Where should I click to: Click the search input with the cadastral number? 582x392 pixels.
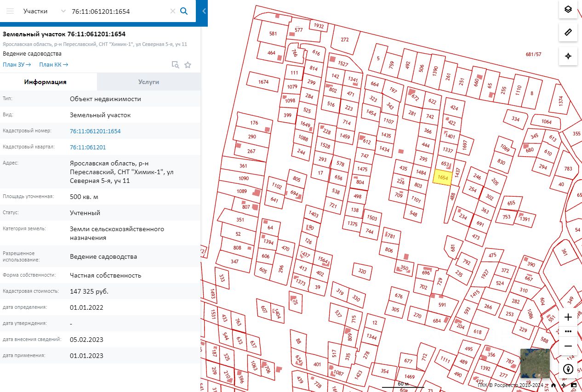[x=119, y=11]
